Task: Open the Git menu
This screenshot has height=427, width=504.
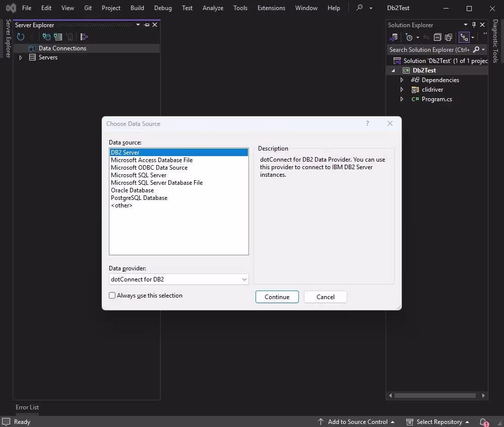Action: point(88,8)
